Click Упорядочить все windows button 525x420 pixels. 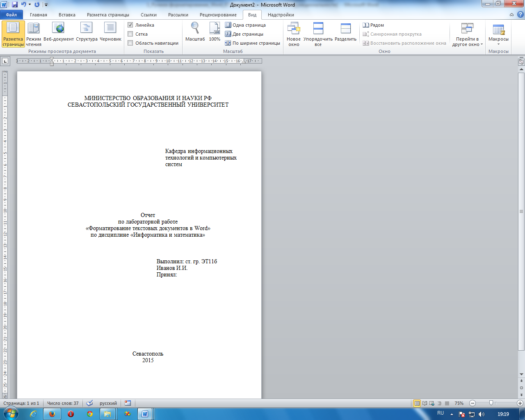318,34
